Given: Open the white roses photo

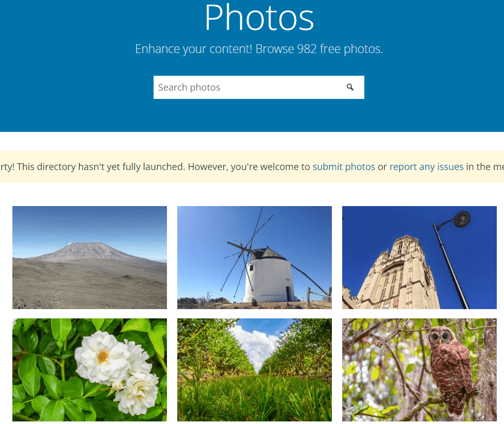Looking at the screenshot, I should click(89, 370).
